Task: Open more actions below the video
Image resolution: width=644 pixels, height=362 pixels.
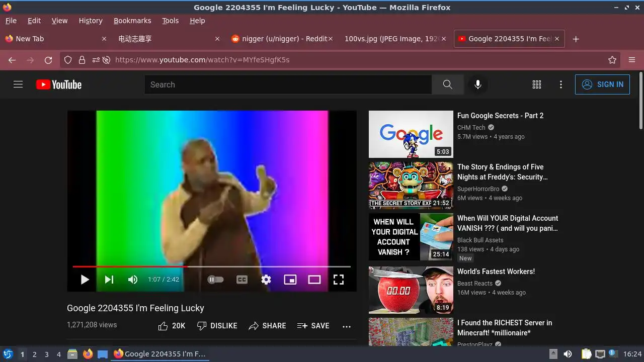Action: click(347, 326)
